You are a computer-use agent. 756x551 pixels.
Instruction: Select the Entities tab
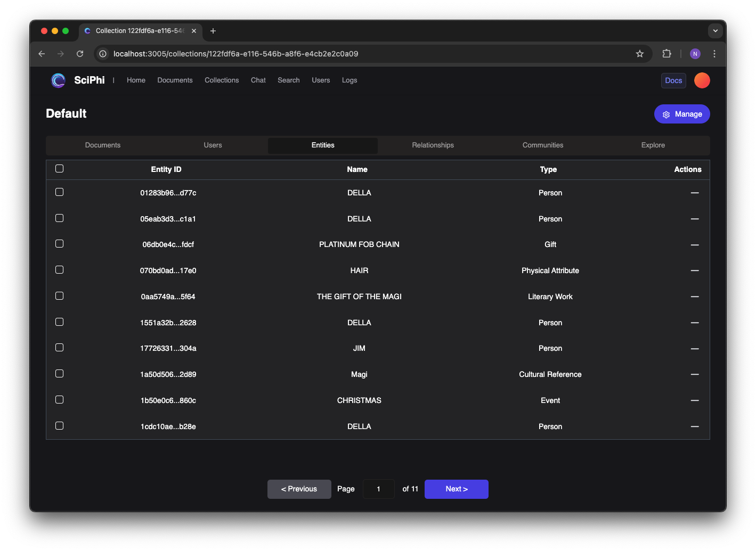tap(323, 145)
